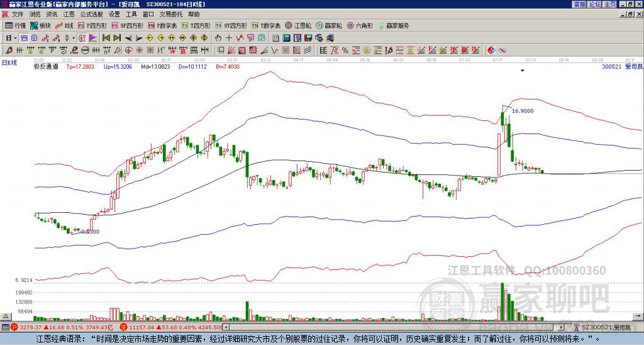Click the 300521 爱司凯 stock label
The height and width of the screenshot is (345, 644).
click(x=622, y=66)
